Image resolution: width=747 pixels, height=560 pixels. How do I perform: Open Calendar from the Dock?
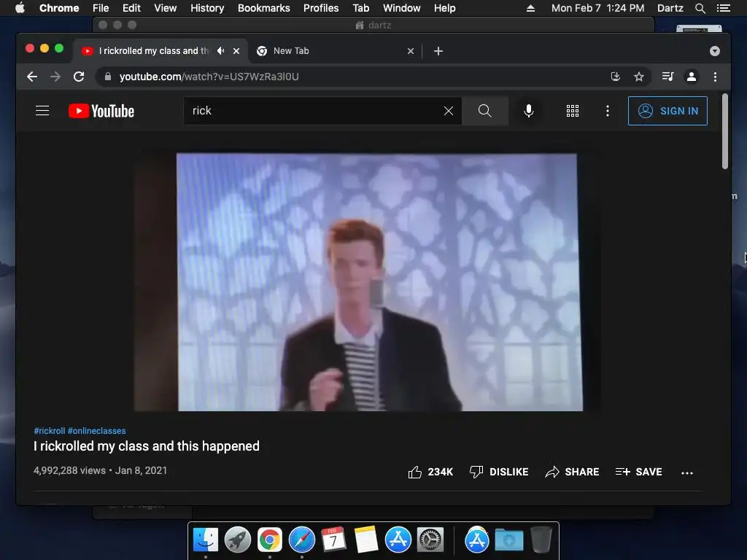333,540
